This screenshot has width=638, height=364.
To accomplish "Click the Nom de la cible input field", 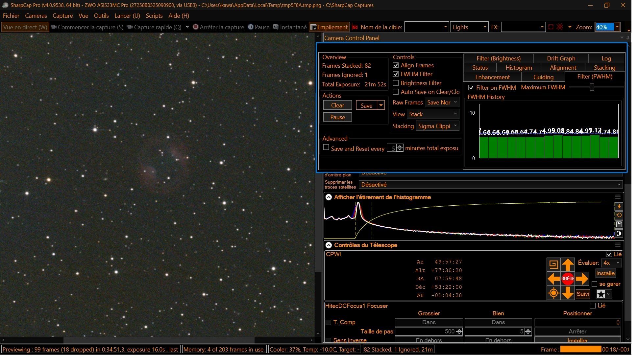I will coord(426,27).
